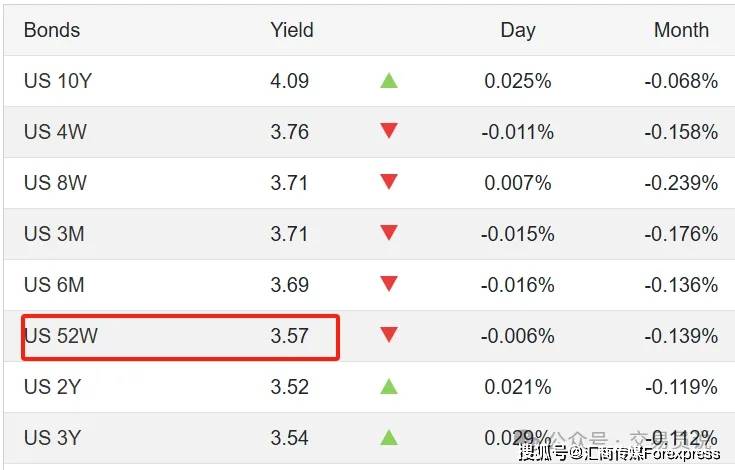Click the 3.57 yield value for US 52W
Screen dimensions: 735x470
coord(290,336)
